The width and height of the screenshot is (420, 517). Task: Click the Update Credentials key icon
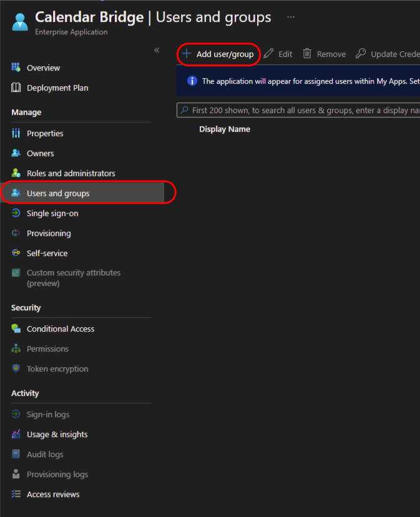tap(361, 54)
